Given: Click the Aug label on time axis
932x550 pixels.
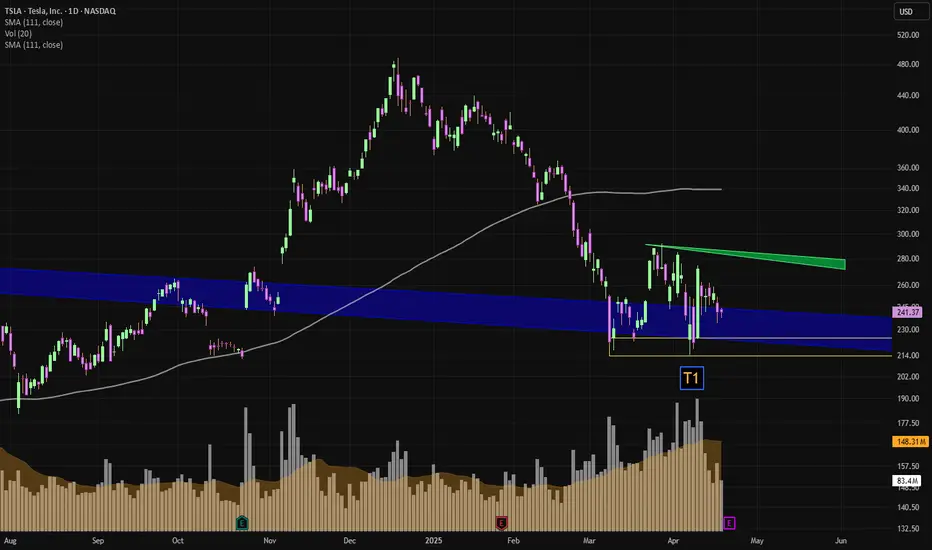Looking at the screenshot, I should coord(10,540).
